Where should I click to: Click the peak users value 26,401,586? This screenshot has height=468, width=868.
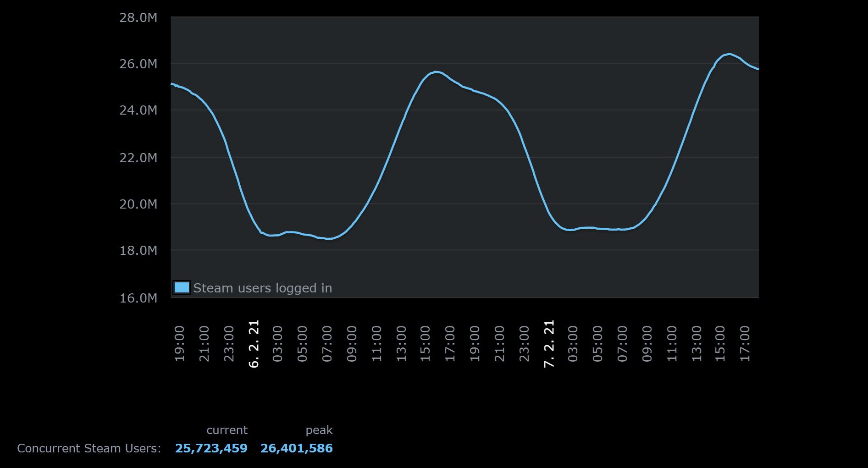(x=297, y=448)
